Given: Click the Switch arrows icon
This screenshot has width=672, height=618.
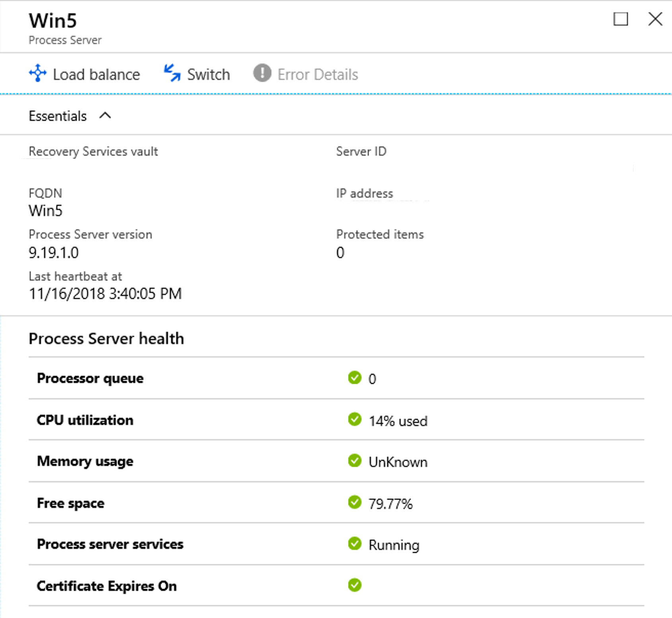Looking at the screenshot, I should [x=172, y=73].
